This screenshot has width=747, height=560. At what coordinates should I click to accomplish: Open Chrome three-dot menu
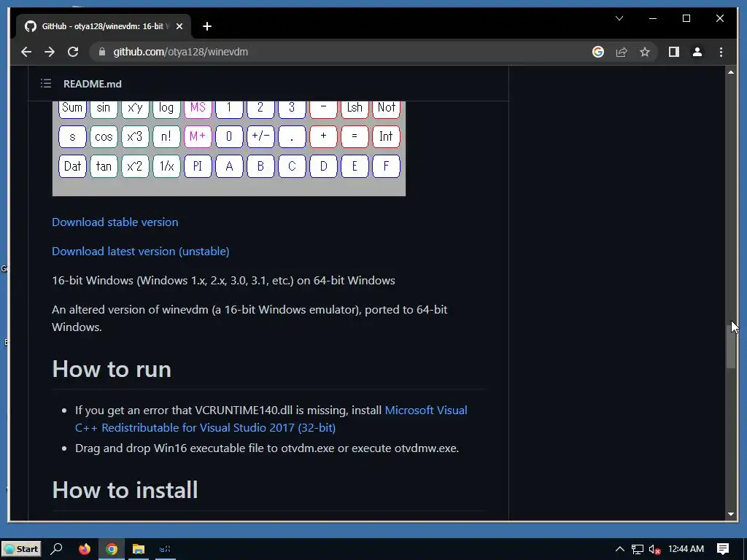[x=721, y=52]
